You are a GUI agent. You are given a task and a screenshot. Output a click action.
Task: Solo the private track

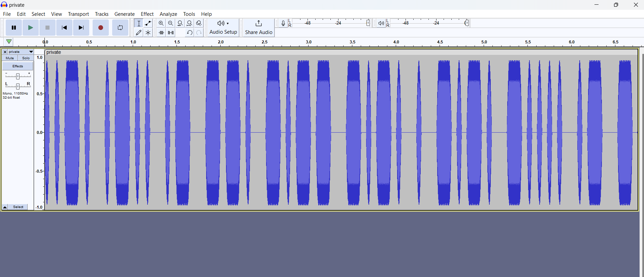coord(26,58)
